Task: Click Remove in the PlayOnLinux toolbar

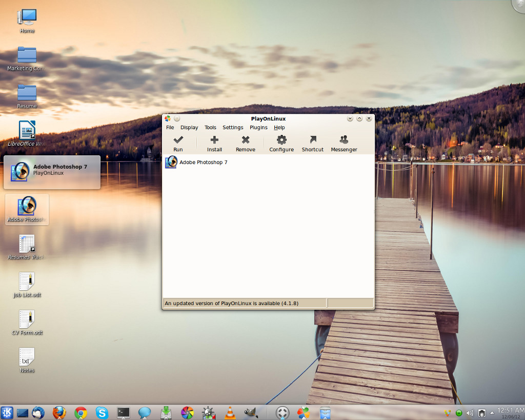Action: 246,144
